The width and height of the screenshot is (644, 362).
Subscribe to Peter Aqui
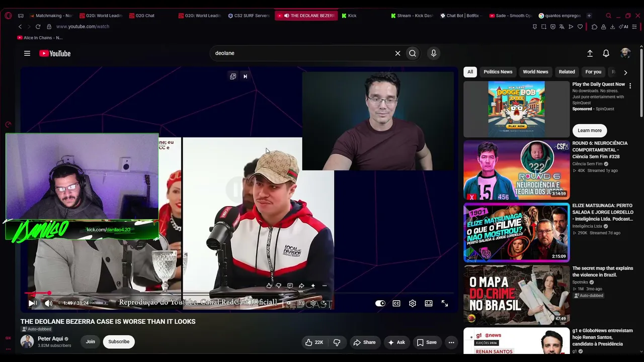(119, 342)
